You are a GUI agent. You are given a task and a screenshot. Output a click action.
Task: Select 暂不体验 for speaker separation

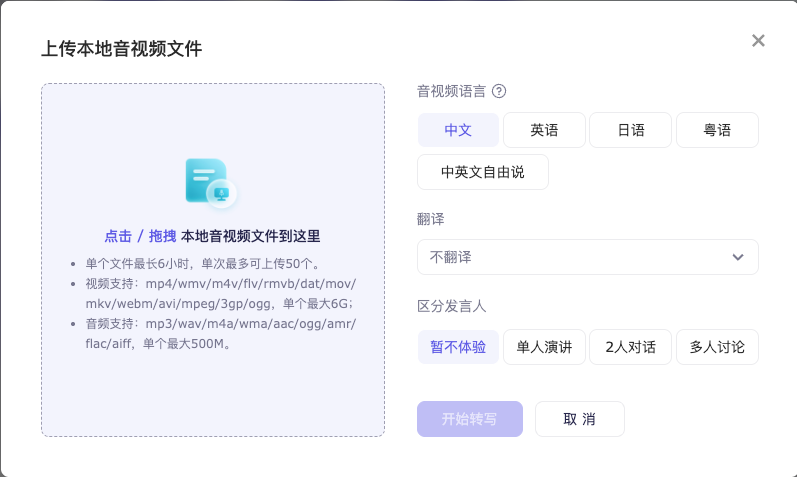[458, 347]
